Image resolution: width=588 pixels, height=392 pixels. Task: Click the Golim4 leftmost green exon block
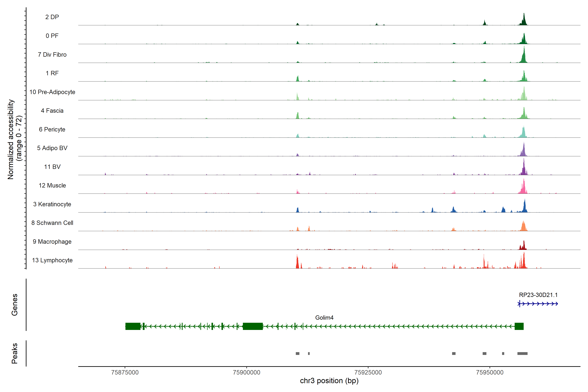pyautogui.click(x=133, y=326)
